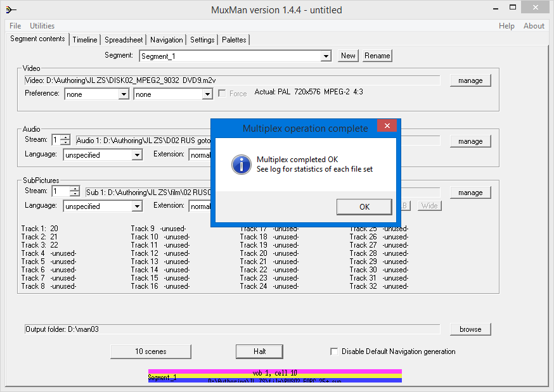Image resolution: width=554 pixels, height=392 pixels.
Task: Switch to the Timeline tab
Action: (x=85, y=40)
